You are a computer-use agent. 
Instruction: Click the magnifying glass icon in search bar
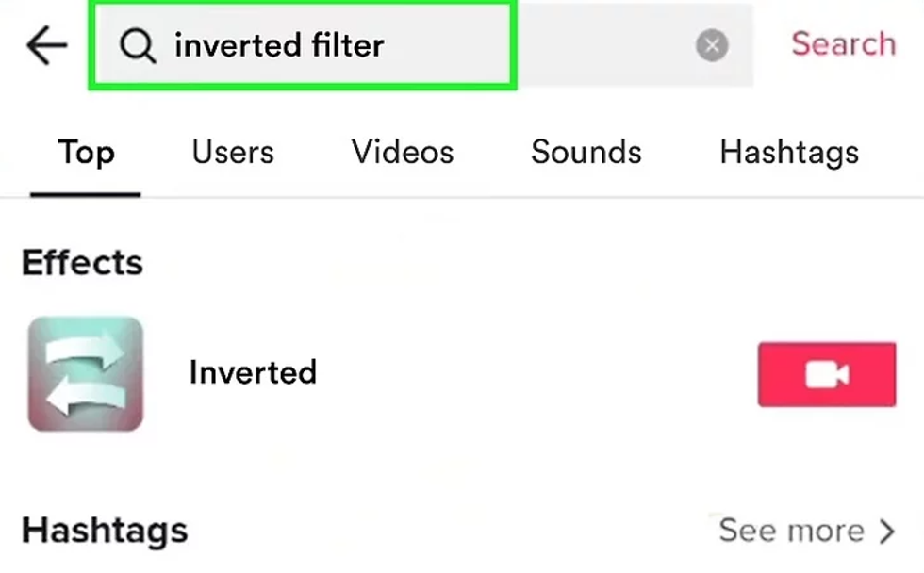pos(138,45)
